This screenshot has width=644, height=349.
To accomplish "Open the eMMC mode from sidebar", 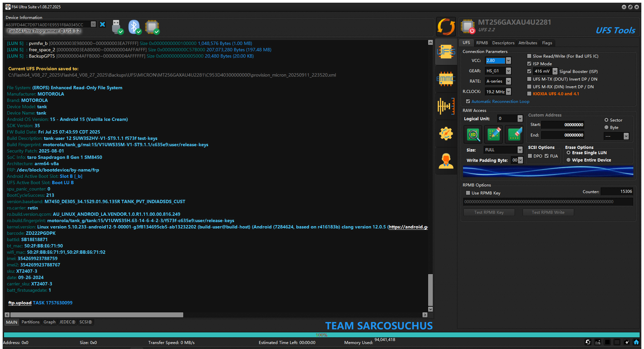I will pyautogui.click(x=446, y=79).
